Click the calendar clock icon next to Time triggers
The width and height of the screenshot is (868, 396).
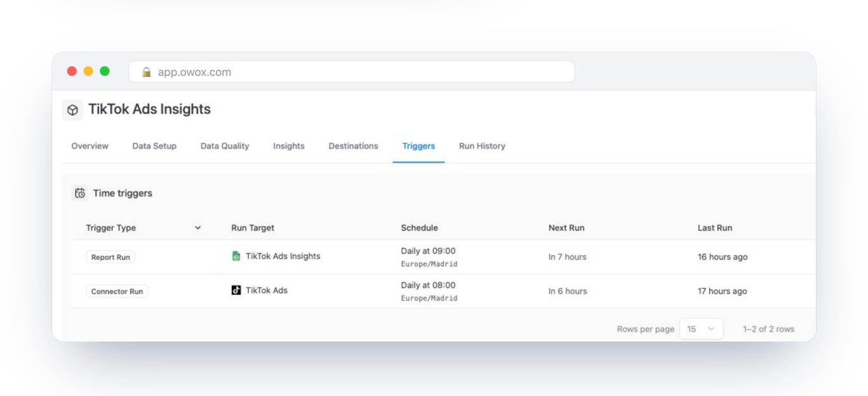click(80, 193)
